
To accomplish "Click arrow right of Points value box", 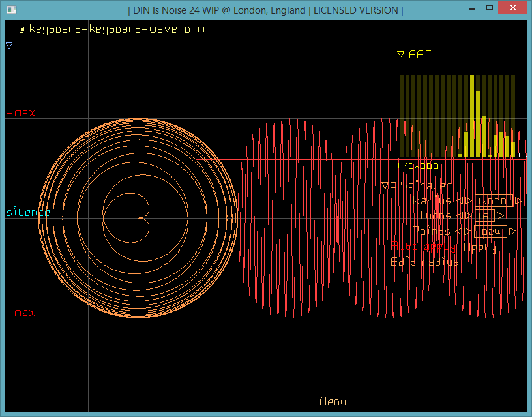I will [512, 231].
